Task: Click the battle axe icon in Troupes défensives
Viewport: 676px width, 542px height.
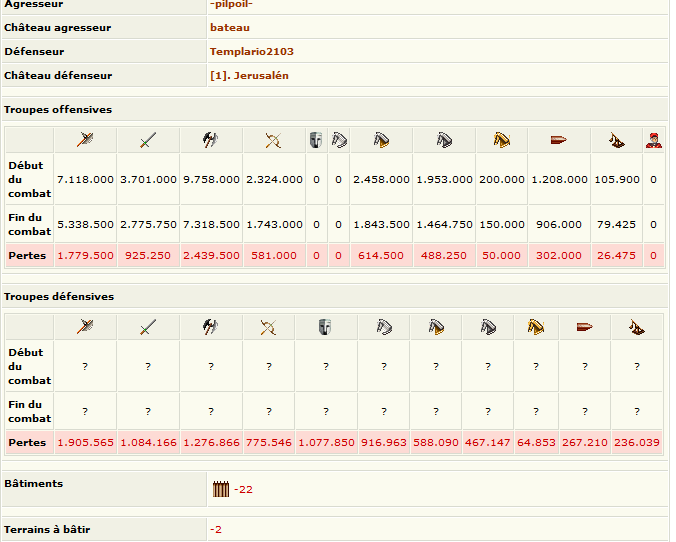Action: click(210, 327)
